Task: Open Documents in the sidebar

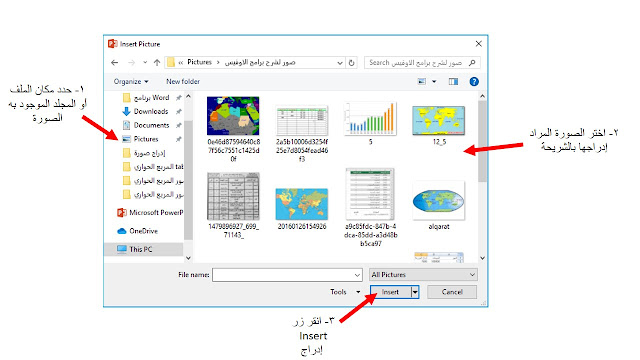Action: 151,125
